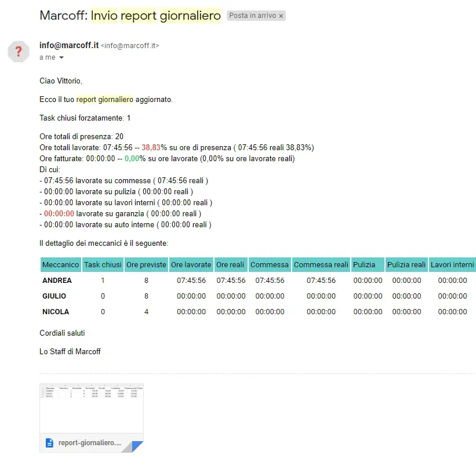Click the blue document icon on the attachment
Image resolution: width=476 pixels, height=469 pixels.
(50, 443)
